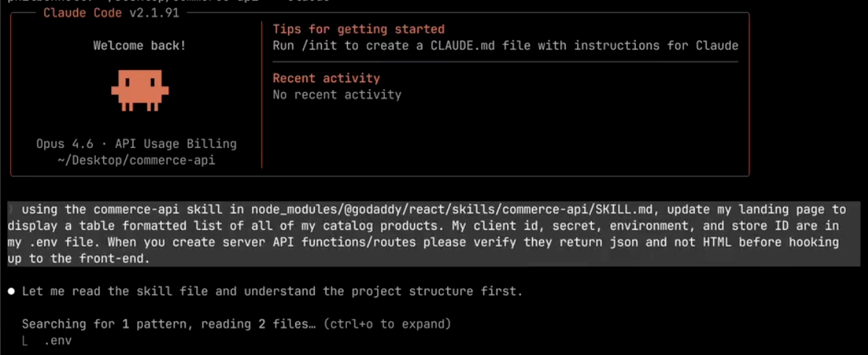The image size is (868, 355).
Task: Select the Tips for getting started heading
Action: [358, 29]
